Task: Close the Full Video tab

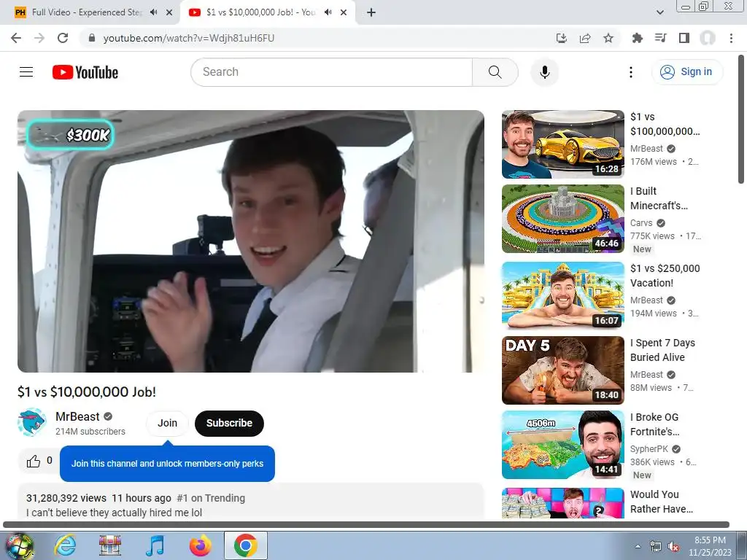Action: pyautogui.click(x=169, y=12)
